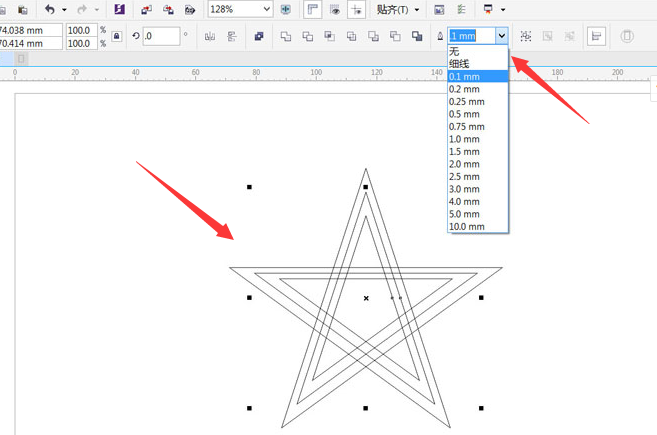Click the Undo arrow icon
The width and height of the screenshot is (657, 435).
[49, 9]
